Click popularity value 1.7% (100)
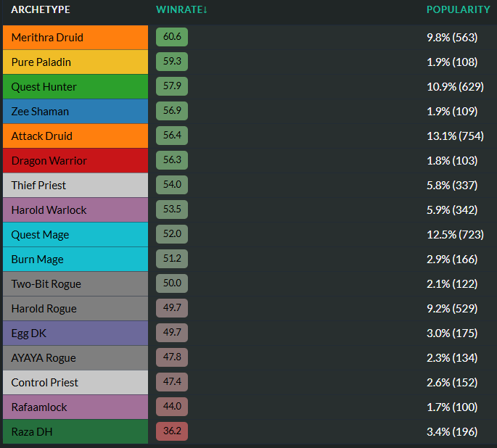Screen dimensions: 497x448 tap(452, 407)
